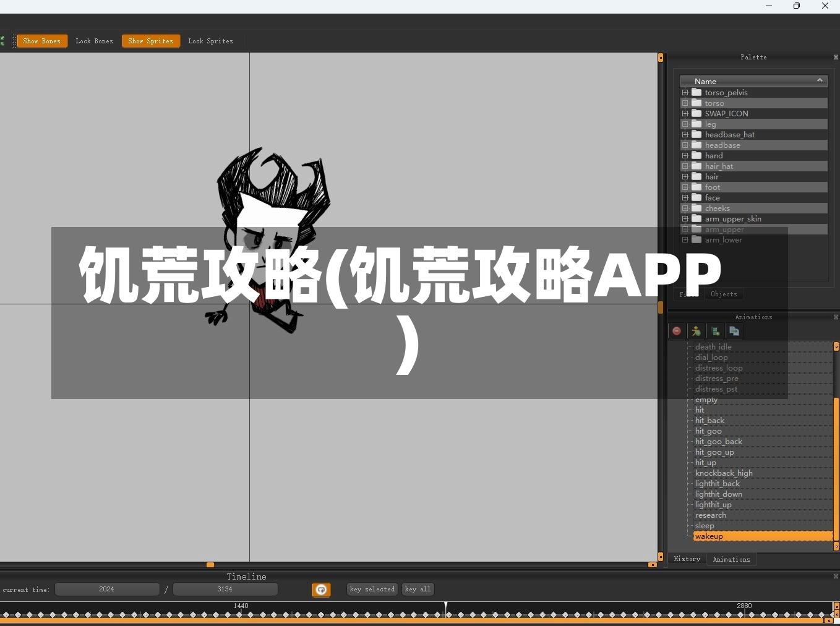This screenshot has height=626, width=840.
Task: Click the folder icon of SWAP_ICON
Action: point(696,113)
